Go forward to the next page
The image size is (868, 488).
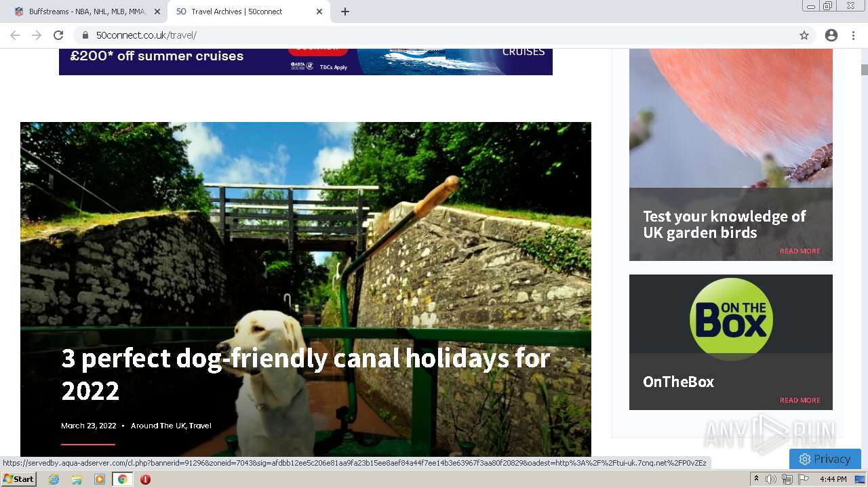pos(37,35)
